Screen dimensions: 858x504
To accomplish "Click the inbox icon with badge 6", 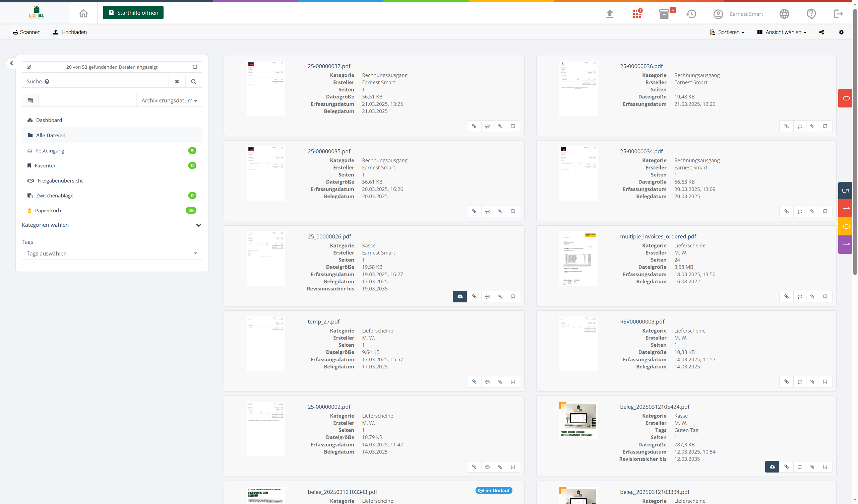I will coord(664,14).
